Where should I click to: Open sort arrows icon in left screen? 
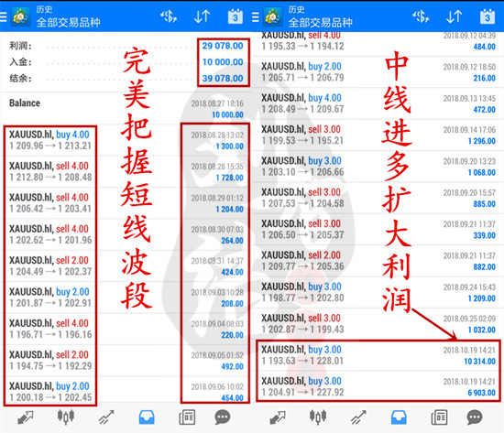click(203, 16)
